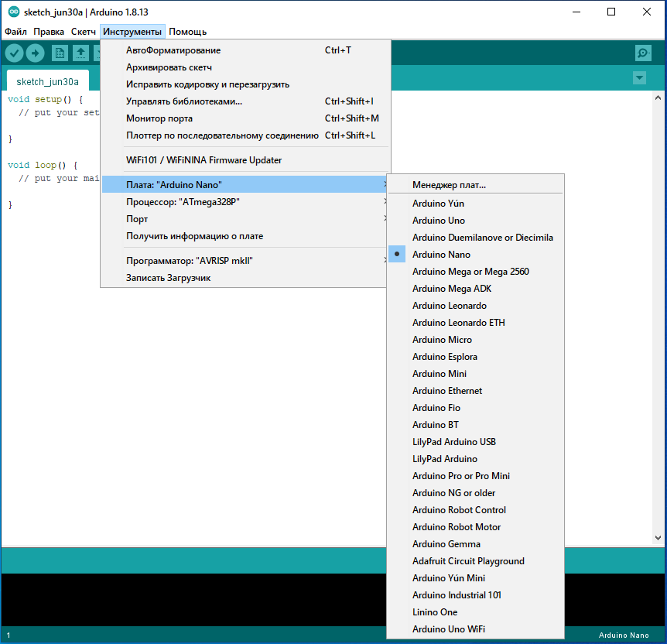
Task: Select the Arduino Uno board option
Action: tap(439, 221)
